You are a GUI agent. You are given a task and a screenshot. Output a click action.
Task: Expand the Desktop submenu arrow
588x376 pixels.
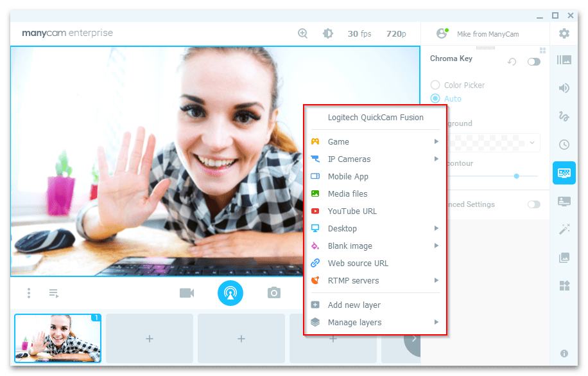[x=436, y=228]
